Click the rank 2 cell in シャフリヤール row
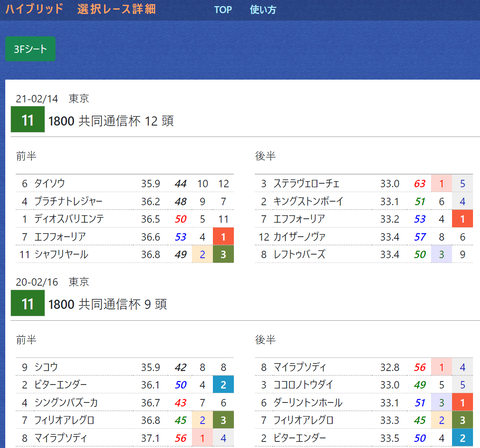Image resolution: width=480 pixels, height=448 pixels. click(202, 254)
